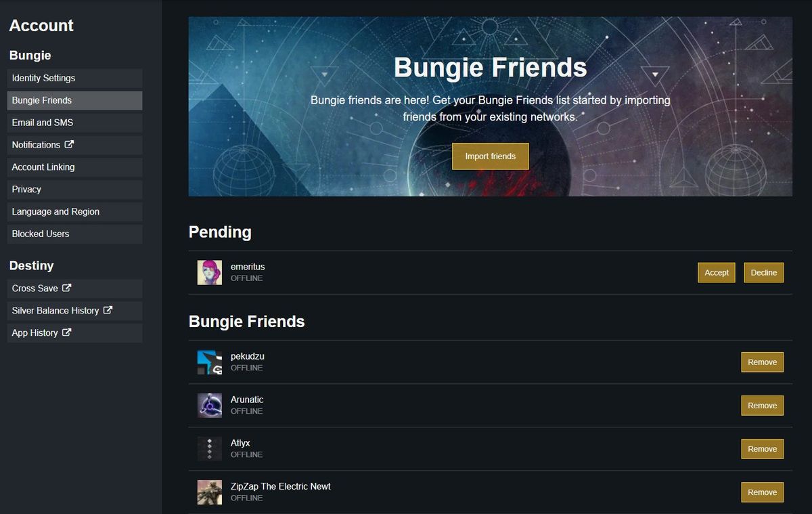Remove Atlyx from Bungie friends
The height and width of the screenshot is (514, 812).
click(763, 449)
